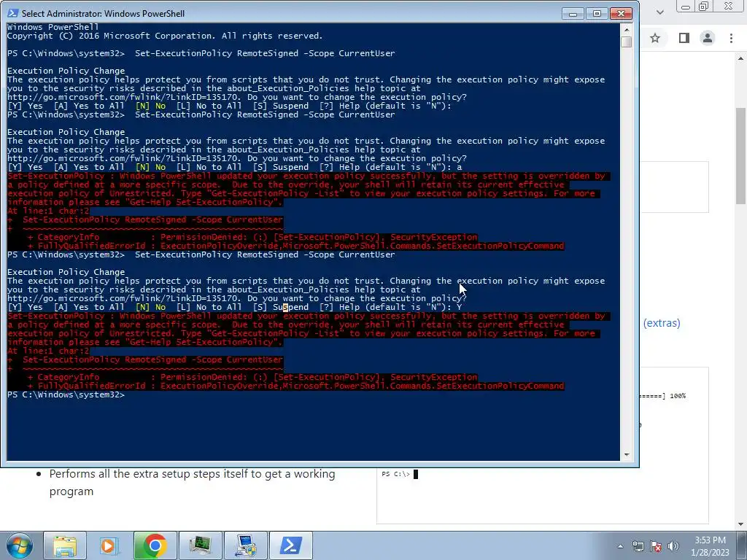This screenshot has height=560, width=747.
Task: Bookmark this page with Chrome star icon
Action: pyautogui.click(x=655, y=38)
